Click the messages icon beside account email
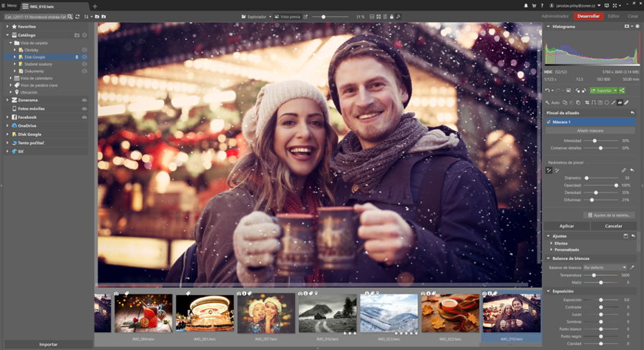This screenshot has width=644, height=350. [607, 6]
